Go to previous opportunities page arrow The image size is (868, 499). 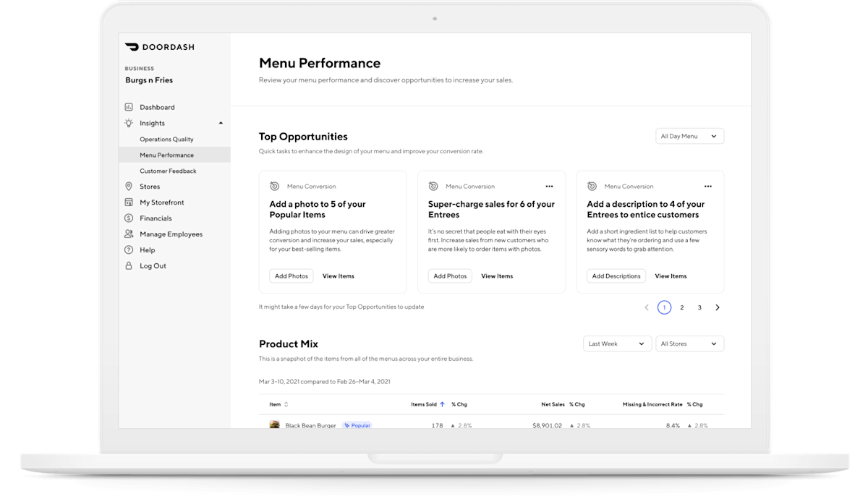pos(647,307)
